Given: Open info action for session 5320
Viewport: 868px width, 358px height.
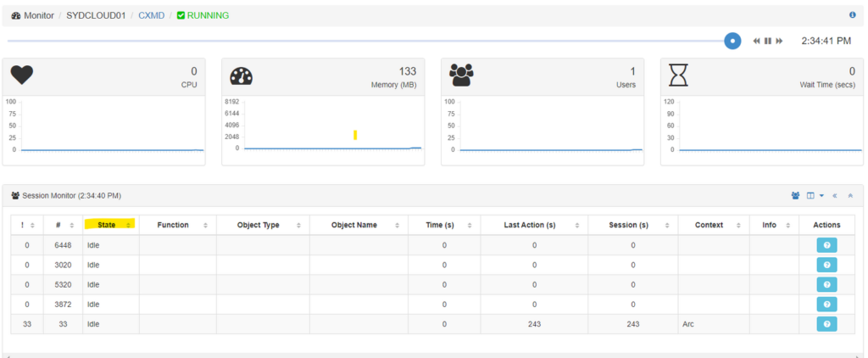Looking at the screenshot, I should tap(826, 284).
